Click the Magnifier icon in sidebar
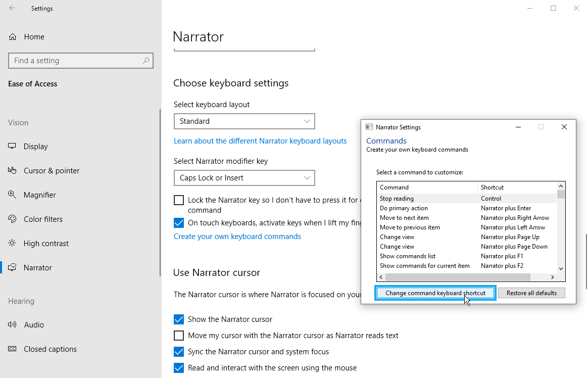 [x=12, y=195]
